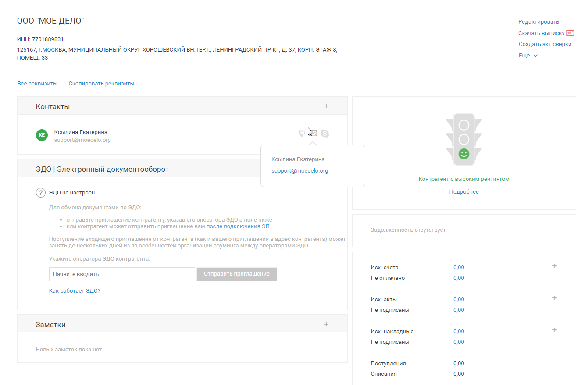Click the phone icon for Ксылина Екатерина
This screenshot has height=385, width=588.
point(301,133)
